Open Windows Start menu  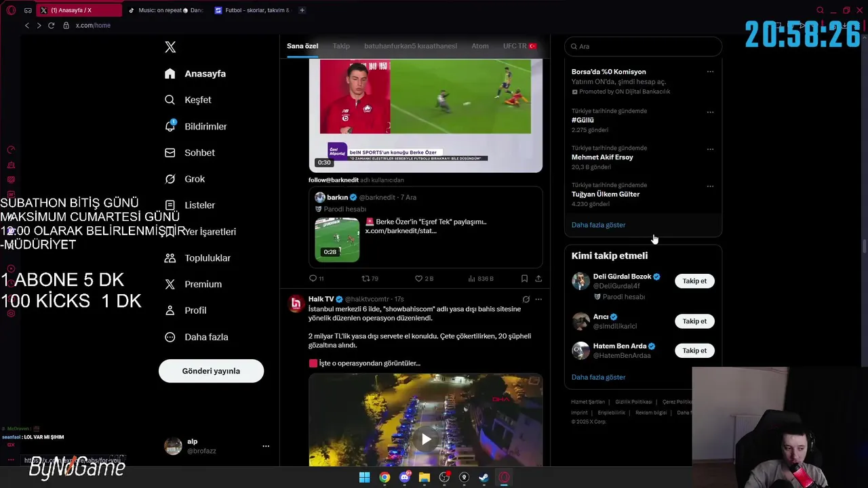pos(364,477)
